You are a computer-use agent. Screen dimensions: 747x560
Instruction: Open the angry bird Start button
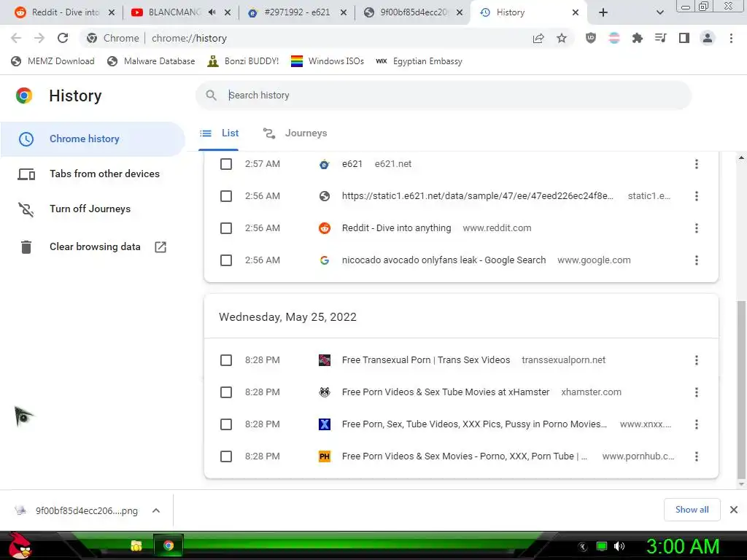(x=20, y=545)
